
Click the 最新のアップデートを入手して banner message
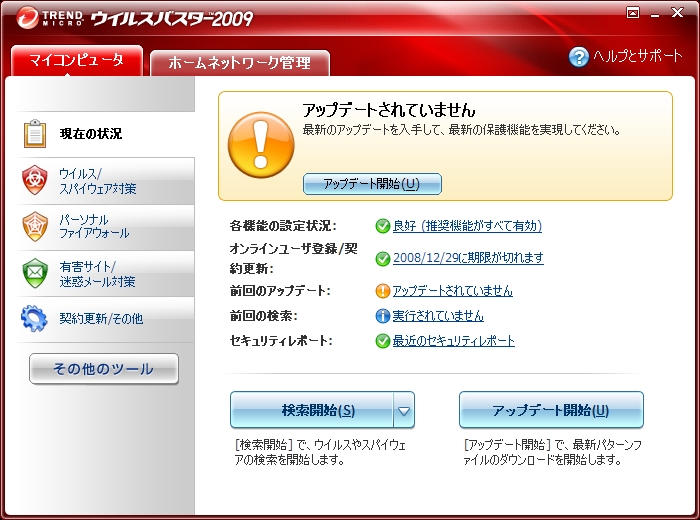tap(461, 130)
